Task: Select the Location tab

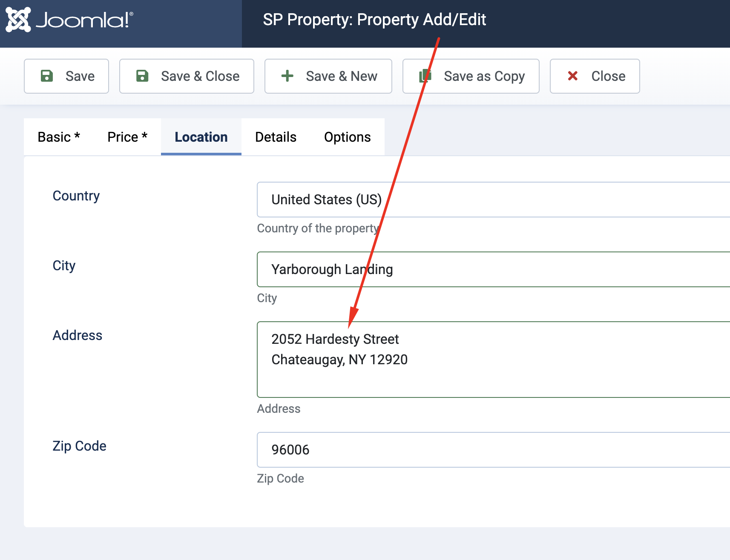Action: pos(201,137)
